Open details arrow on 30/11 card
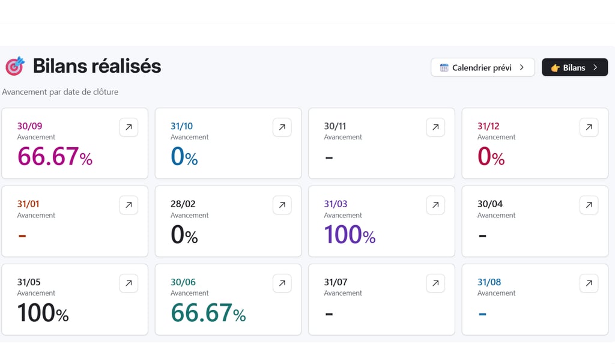615x364 pixels. (435, 127)
